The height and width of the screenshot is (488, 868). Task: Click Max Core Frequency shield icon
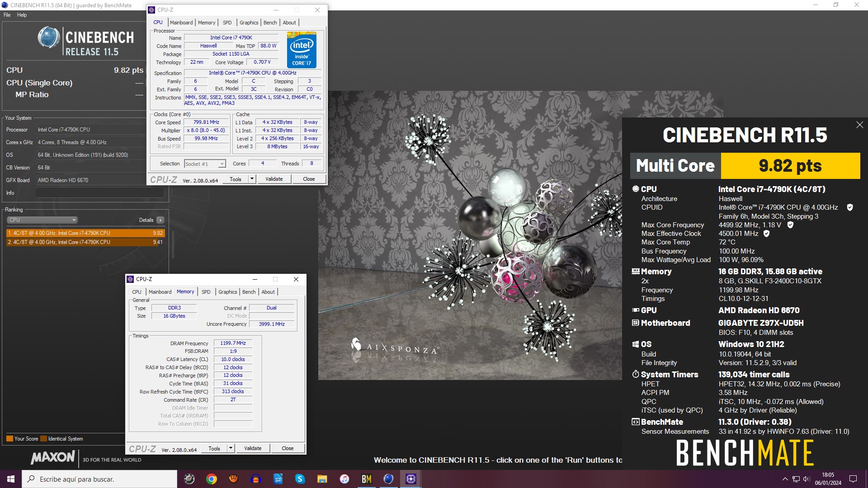(x=790, y=225)
